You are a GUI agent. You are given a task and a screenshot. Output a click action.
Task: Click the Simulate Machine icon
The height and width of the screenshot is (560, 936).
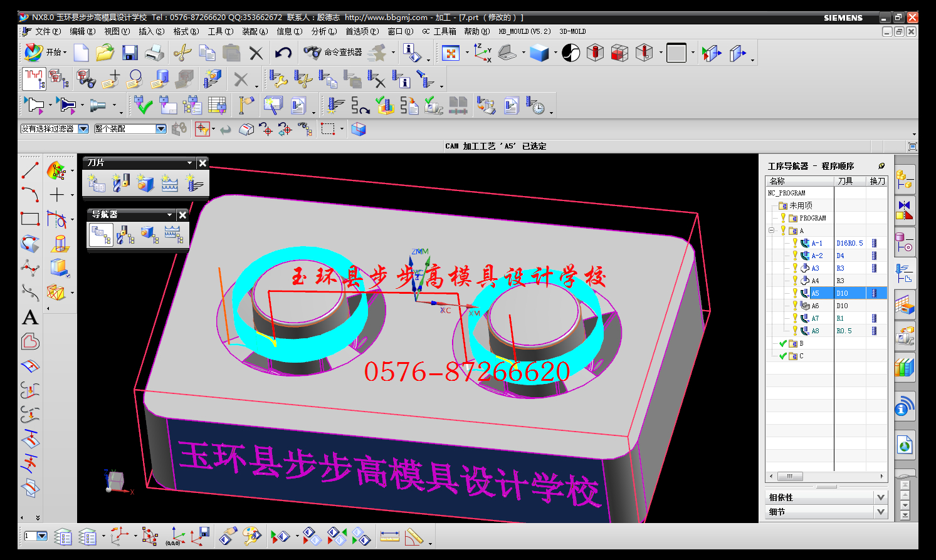pyautogui.click(x=434, y=105)
